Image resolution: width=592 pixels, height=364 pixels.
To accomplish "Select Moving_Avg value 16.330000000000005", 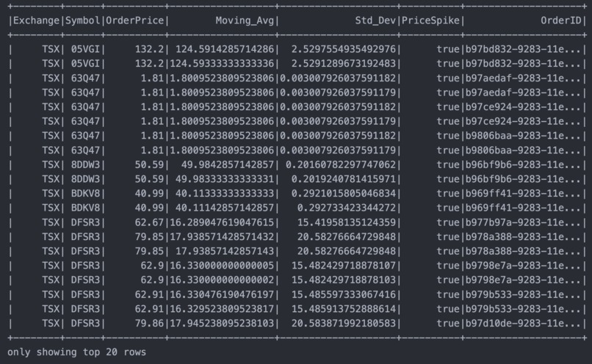I will (x=222, y=266).
